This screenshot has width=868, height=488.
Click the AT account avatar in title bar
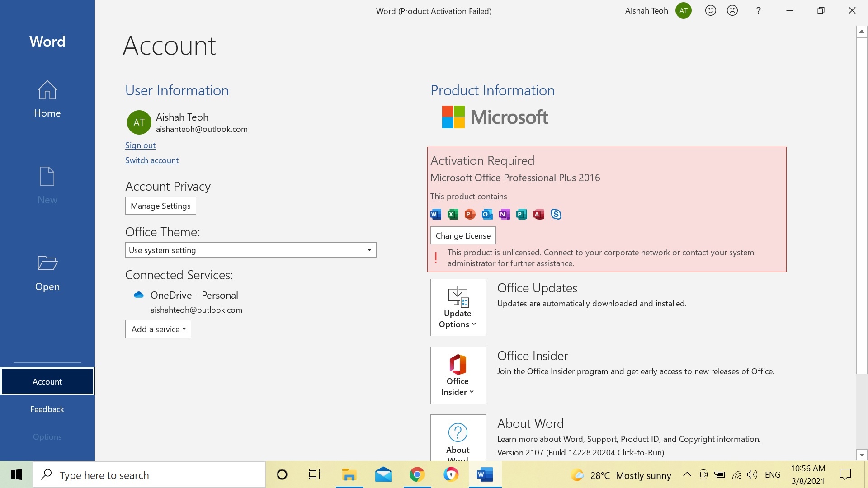pos(684,10)
